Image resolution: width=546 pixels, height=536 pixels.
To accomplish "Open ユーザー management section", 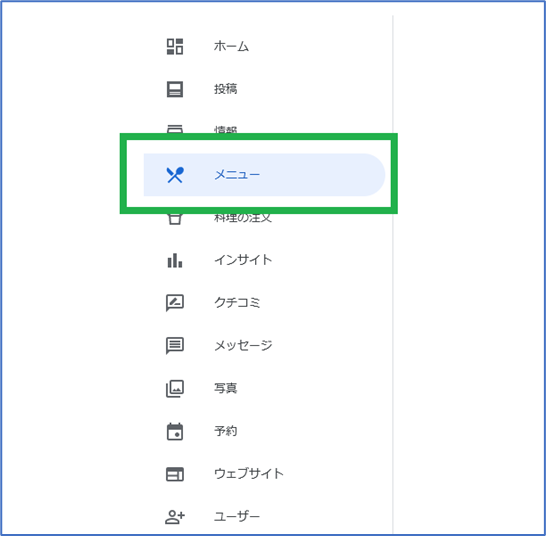I will point(237,516).
